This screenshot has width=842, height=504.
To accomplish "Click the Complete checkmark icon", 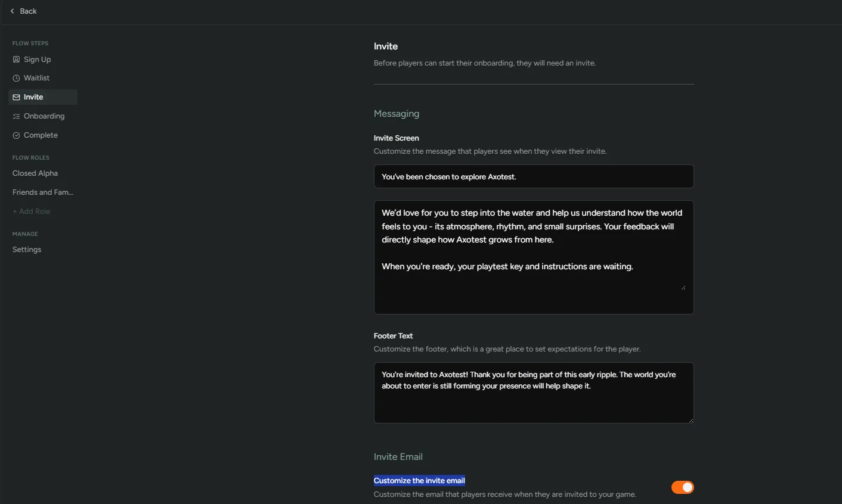I will 16,135.
